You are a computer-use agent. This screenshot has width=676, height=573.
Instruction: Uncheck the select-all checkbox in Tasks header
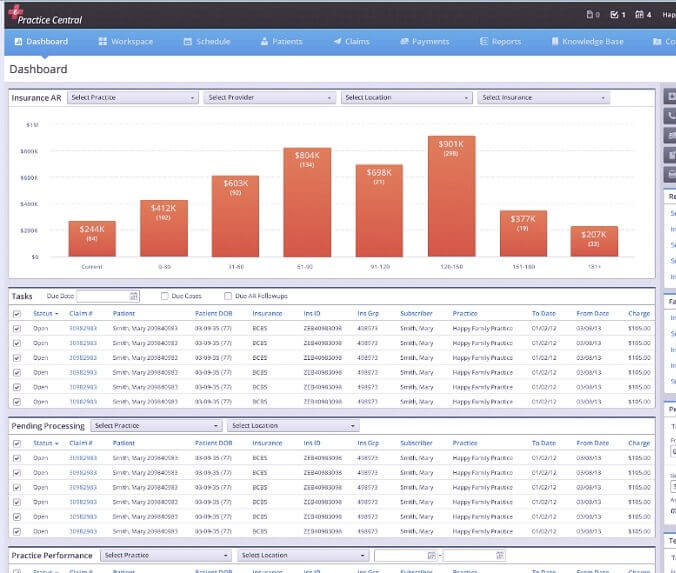pos(16,314)
